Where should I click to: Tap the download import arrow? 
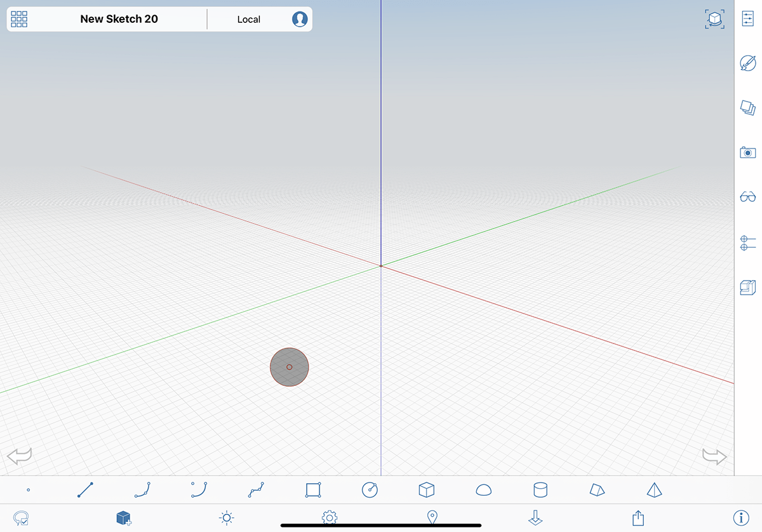535,518
